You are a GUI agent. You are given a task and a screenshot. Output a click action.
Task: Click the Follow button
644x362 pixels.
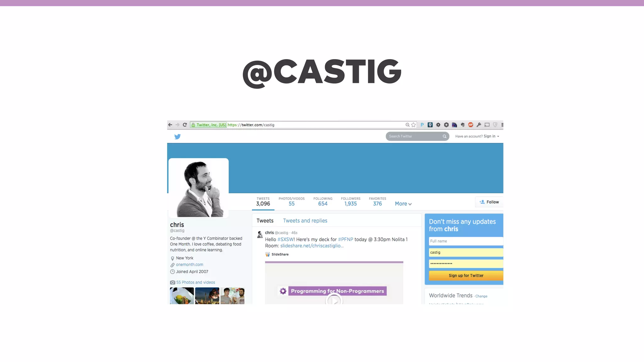(x=489, y=202)
